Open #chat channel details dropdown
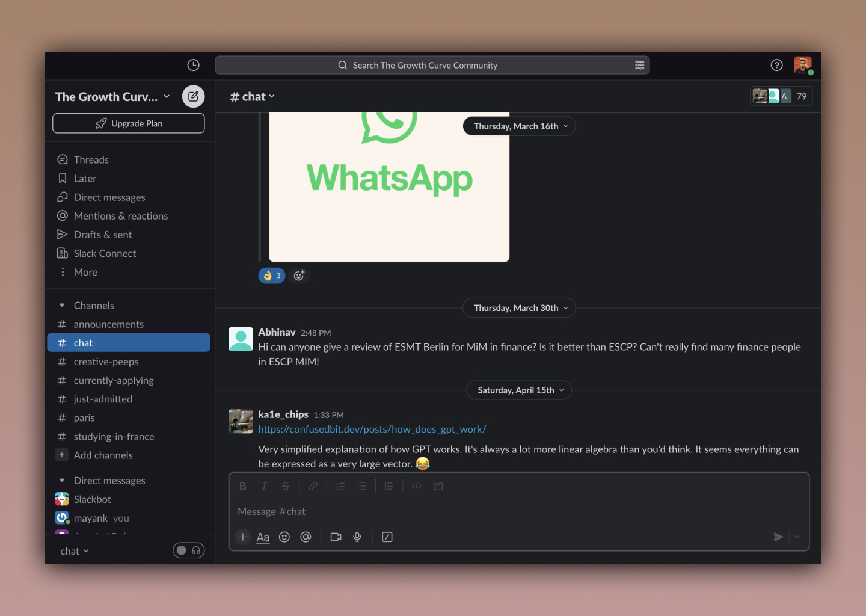The height and width of the screenshot is (616, 866). click(253, 97)
